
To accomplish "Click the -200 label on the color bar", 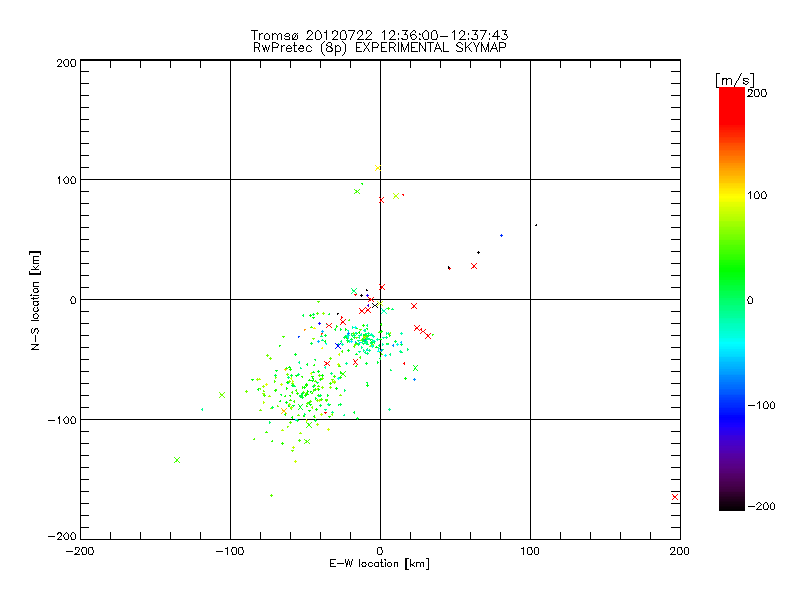I will click(761, 506).
